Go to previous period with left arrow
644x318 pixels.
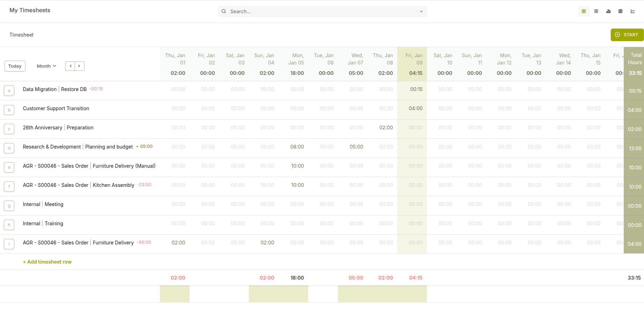click(x=70, y=66)
